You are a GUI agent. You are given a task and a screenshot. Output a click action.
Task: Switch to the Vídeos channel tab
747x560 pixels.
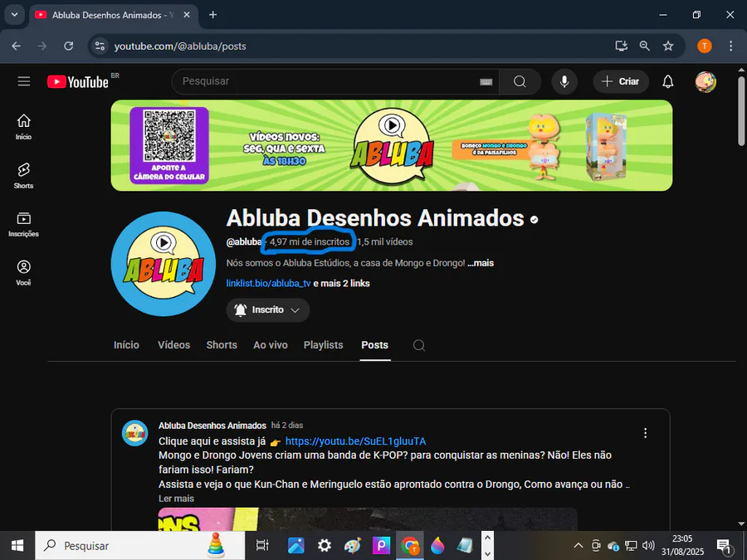[x=174, y=345]
